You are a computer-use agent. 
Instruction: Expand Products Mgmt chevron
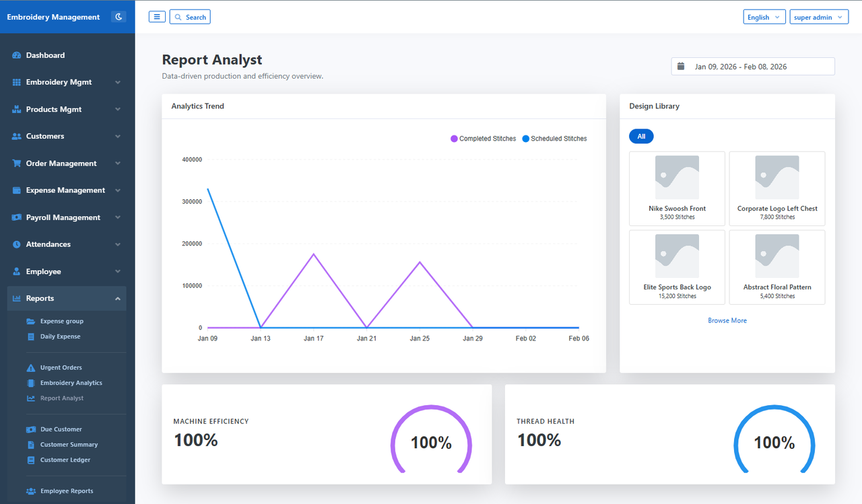pyautogui.click(x=118, y=109)
